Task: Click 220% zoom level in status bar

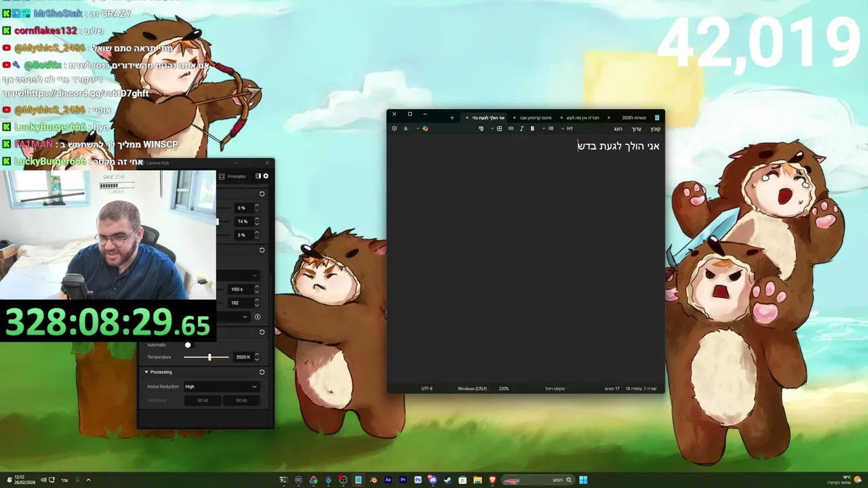Action: [504, 388]
